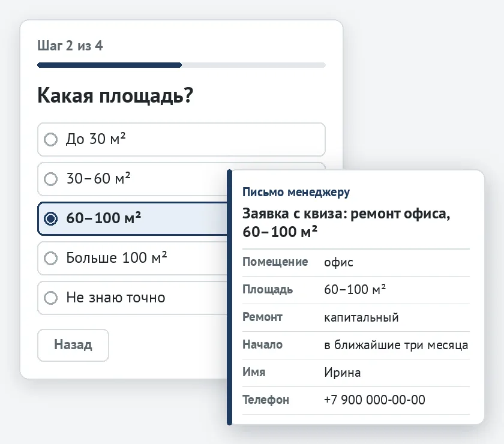Click the name value 'Ирина'
The image size is (504, 444).
343,373
